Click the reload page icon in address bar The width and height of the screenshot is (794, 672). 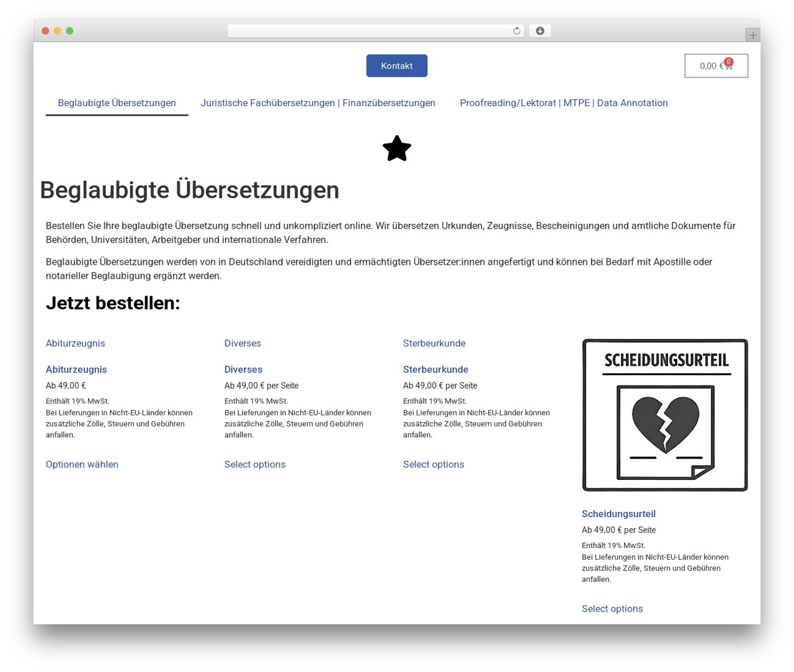516,31
